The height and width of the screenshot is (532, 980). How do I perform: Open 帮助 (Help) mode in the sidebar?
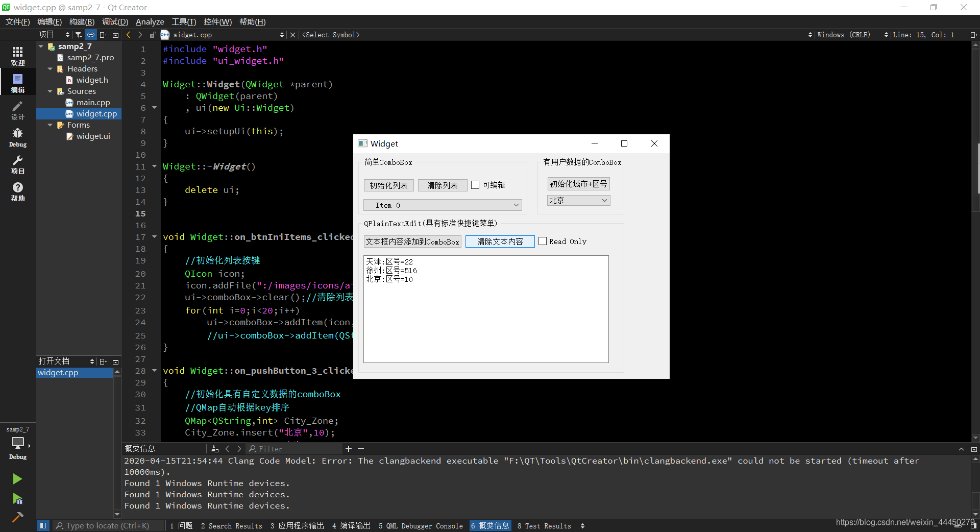pyautogui.click(x=18, y=191)
